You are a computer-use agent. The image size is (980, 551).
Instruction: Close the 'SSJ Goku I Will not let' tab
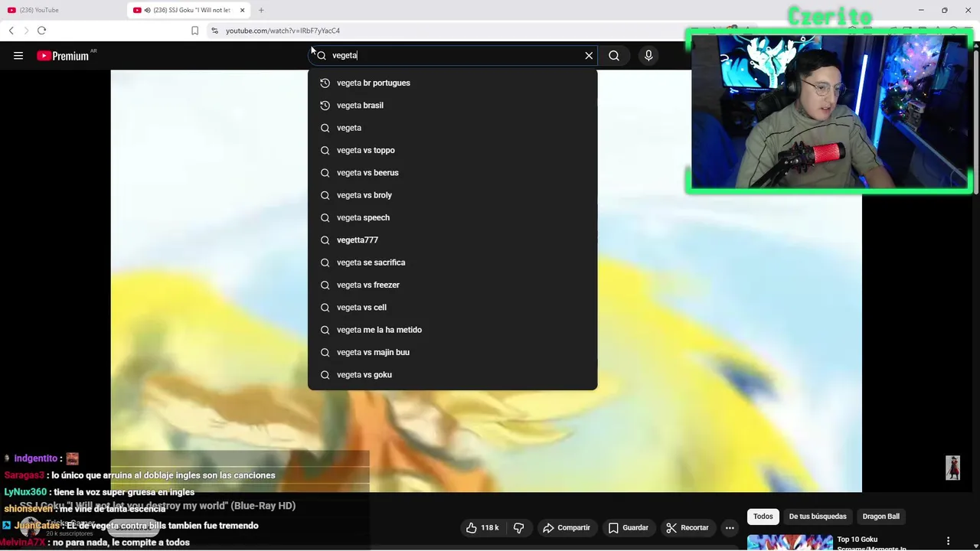243,10
